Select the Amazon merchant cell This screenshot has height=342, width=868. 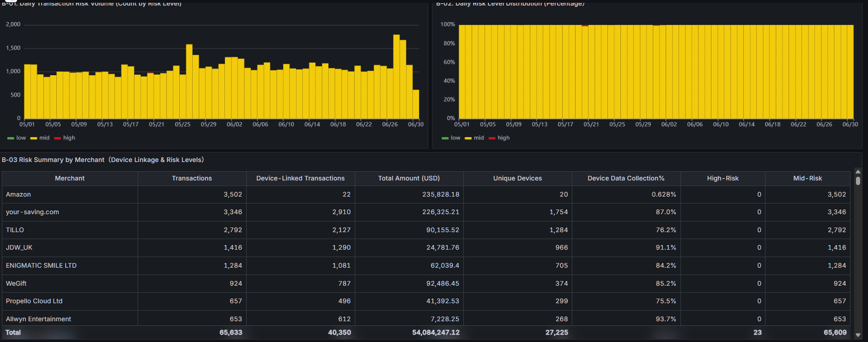[18, 195]
